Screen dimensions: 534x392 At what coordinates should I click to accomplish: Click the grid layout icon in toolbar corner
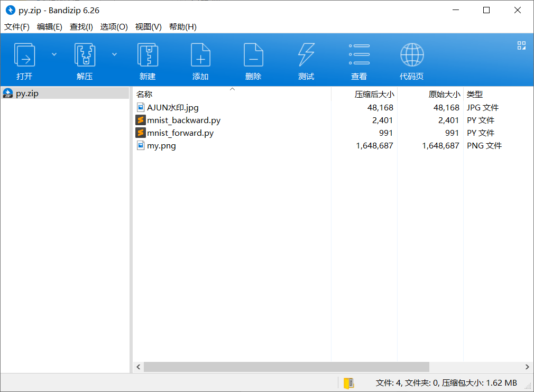tap(521, 45)
